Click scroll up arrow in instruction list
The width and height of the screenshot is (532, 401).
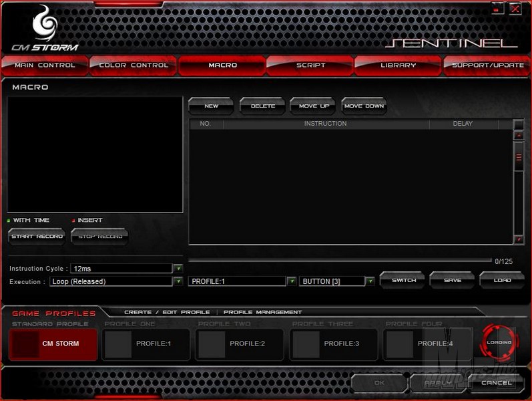point(519,136)
